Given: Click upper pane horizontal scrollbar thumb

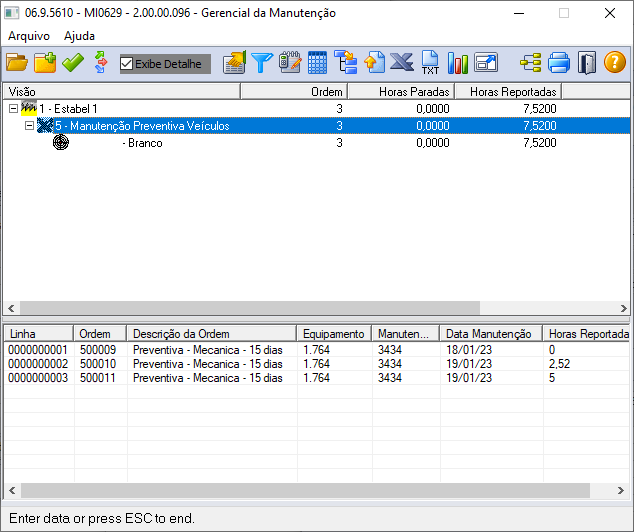Looking at the screenshot, I should tap(250, 308).
